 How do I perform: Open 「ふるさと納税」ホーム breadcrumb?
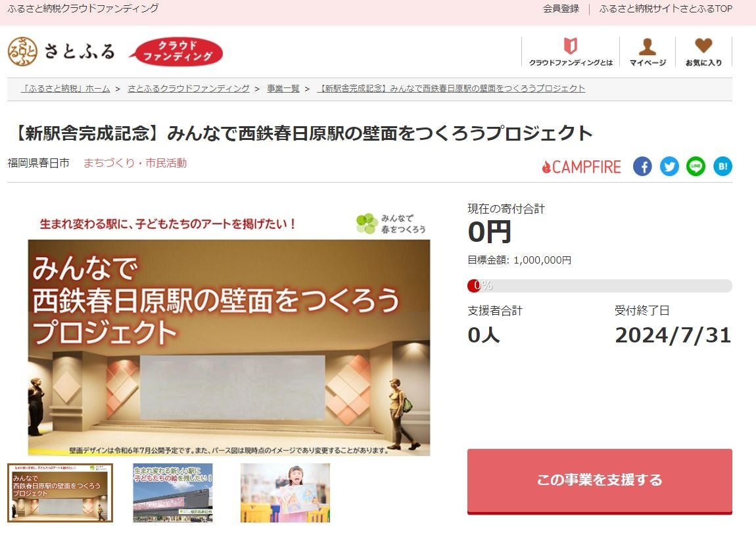click(66, 89)
